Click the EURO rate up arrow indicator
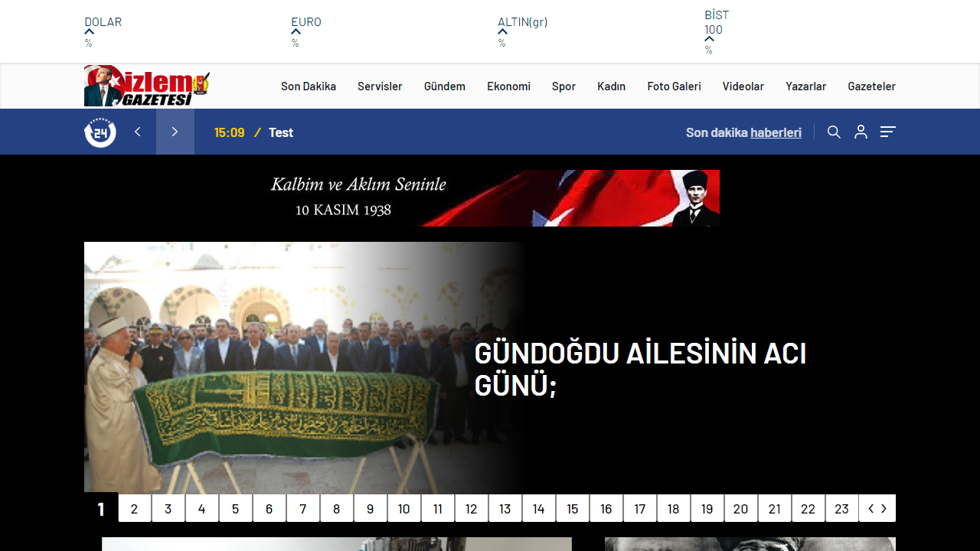Screen dimensions: 980x551 point(295,32)
